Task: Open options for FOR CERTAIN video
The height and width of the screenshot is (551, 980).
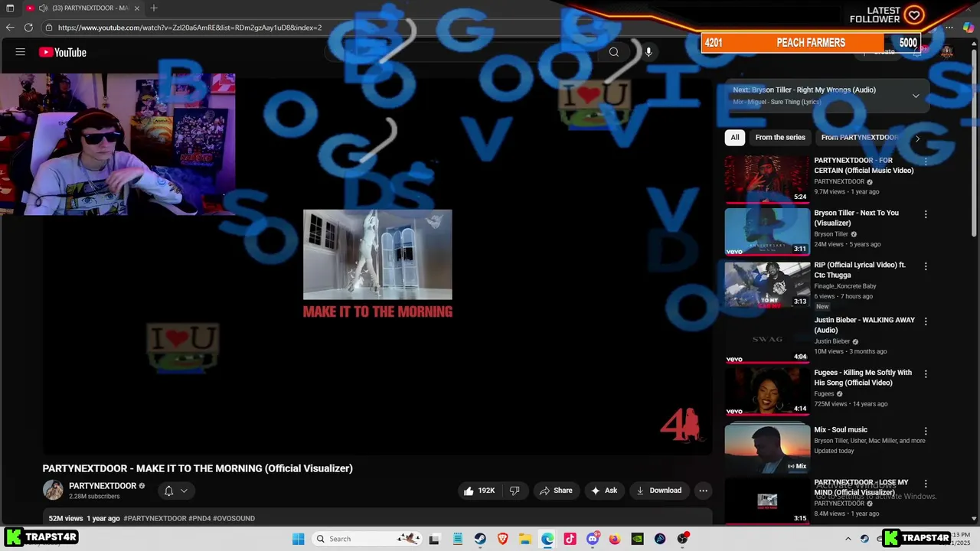Action: tap(926, 161)
